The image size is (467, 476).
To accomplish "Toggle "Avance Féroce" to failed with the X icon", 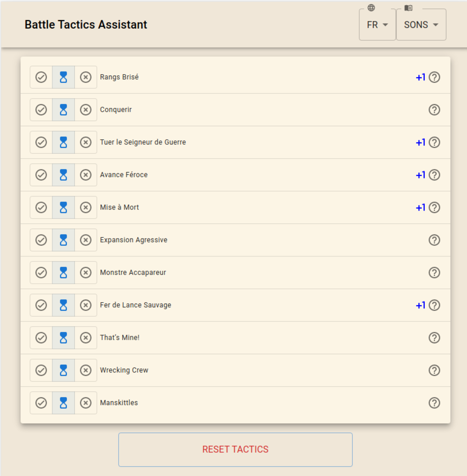I will tap(86, 175).
